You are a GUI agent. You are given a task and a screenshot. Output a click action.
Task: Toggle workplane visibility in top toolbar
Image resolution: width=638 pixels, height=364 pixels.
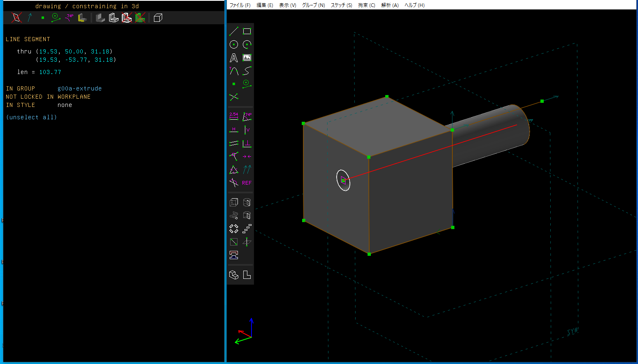[16, 18]
